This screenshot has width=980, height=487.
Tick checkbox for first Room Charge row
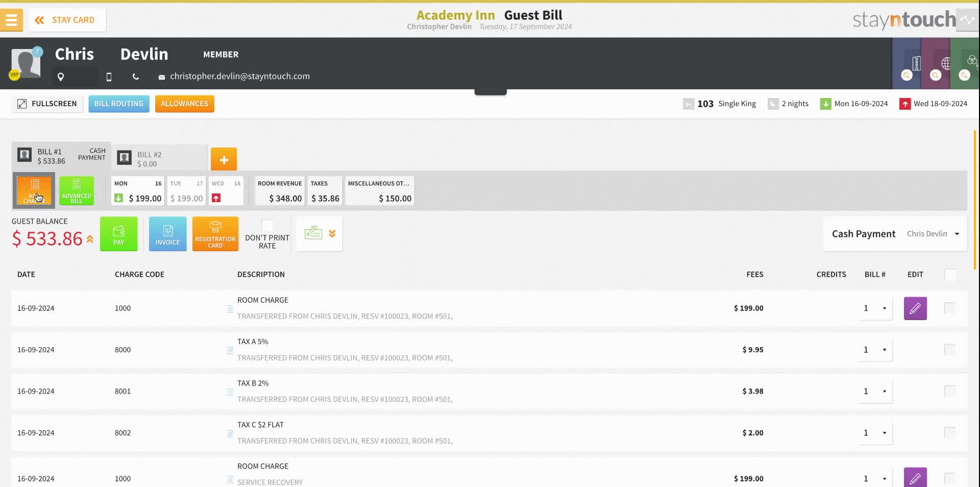click(x=950, y=308)
